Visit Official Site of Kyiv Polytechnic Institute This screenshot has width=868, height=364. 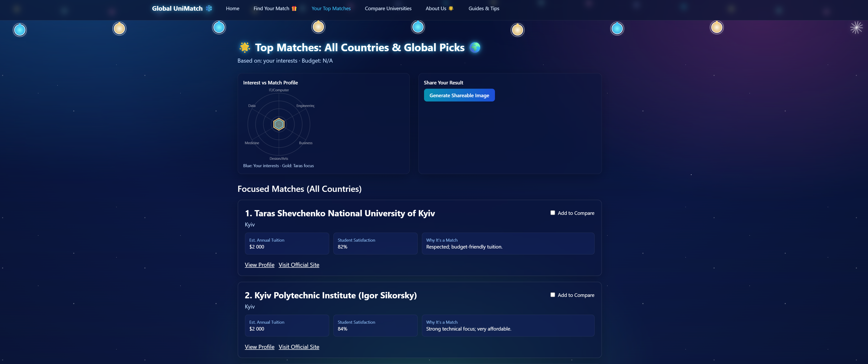click(299, 347)
